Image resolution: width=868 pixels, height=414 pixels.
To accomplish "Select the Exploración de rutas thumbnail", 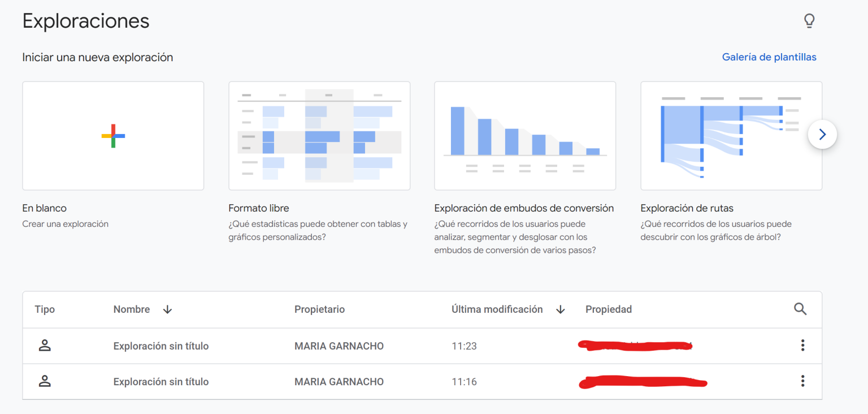I will 731,136.
